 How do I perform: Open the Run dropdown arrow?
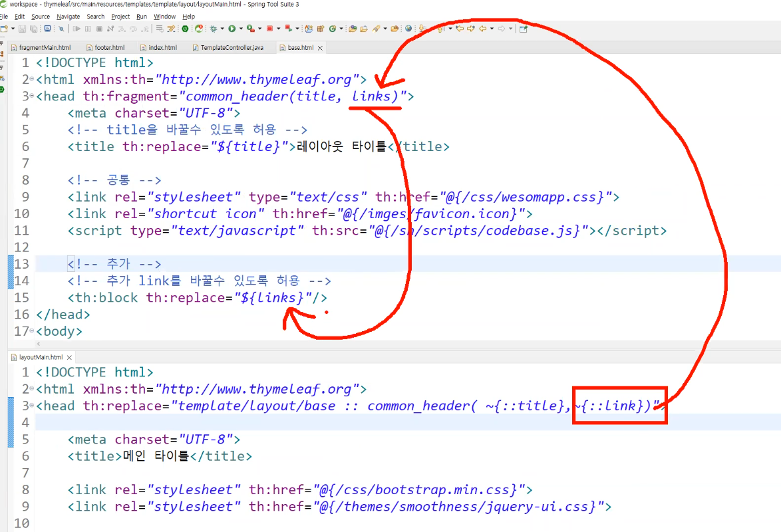[x=241, y=29]
